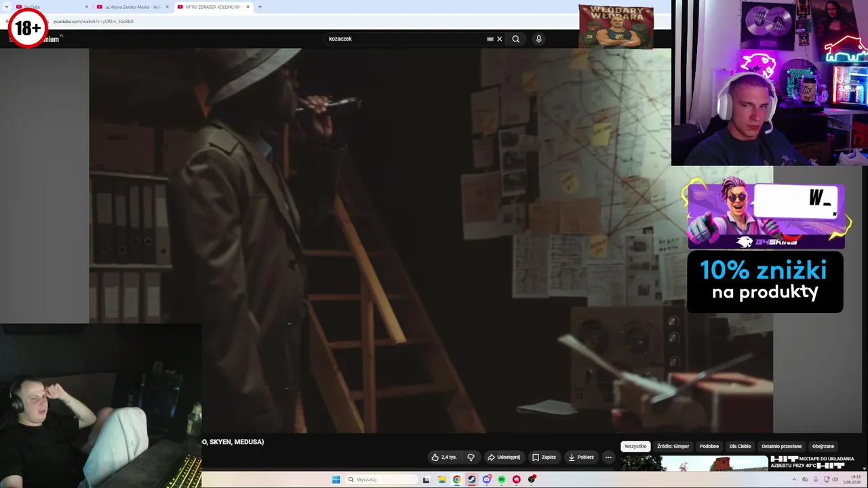The image size is (868, 488).
Task: Switch to the Wojna Żeńsko-Męska tab
Action: [x=133, y=7]
